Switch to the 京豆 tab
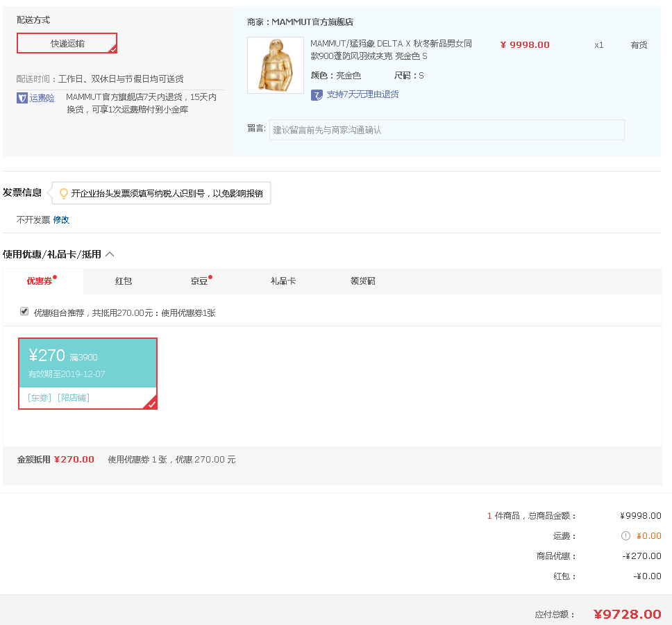 pyautogui.click(x=199, y=281)
